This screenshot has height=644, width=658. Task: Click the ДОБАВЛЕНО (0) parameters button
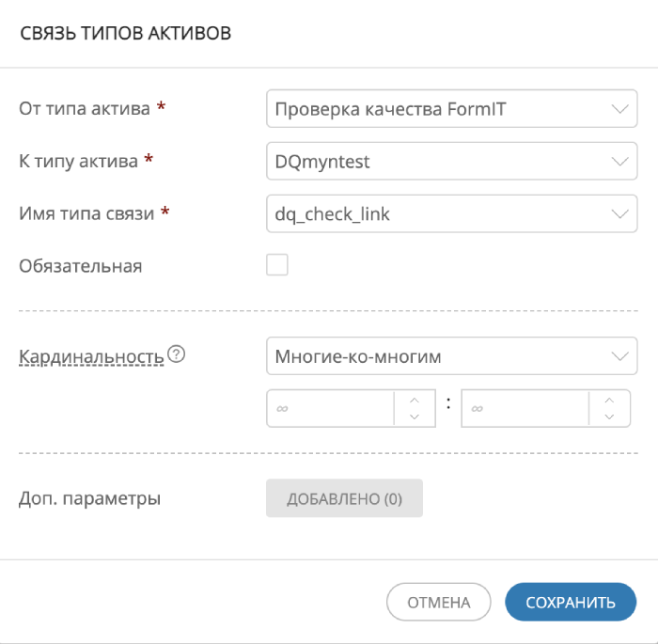tap(344, 498)
